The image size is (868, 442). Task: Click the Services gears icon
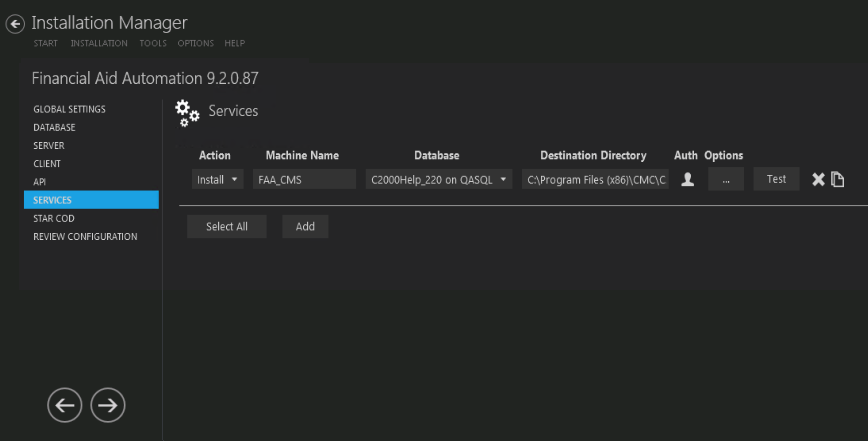pyautogui.click(x=187, y=113)
